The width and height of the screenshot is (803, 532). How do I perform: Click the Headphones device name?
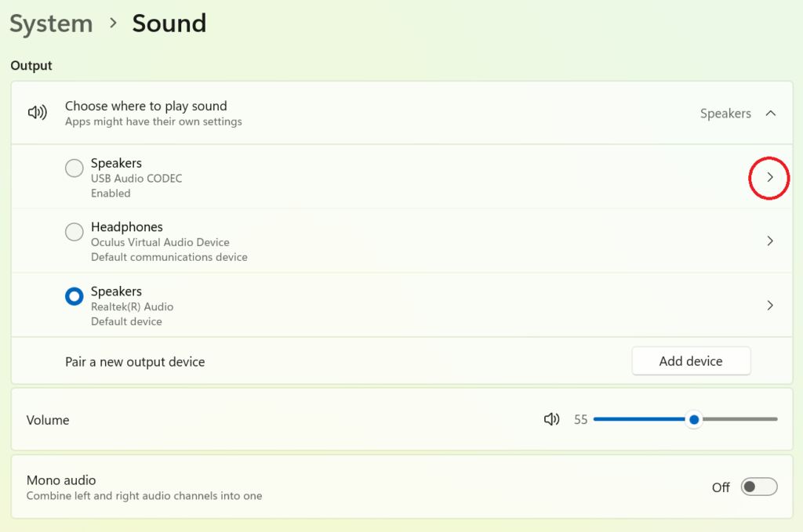point(127,227)
